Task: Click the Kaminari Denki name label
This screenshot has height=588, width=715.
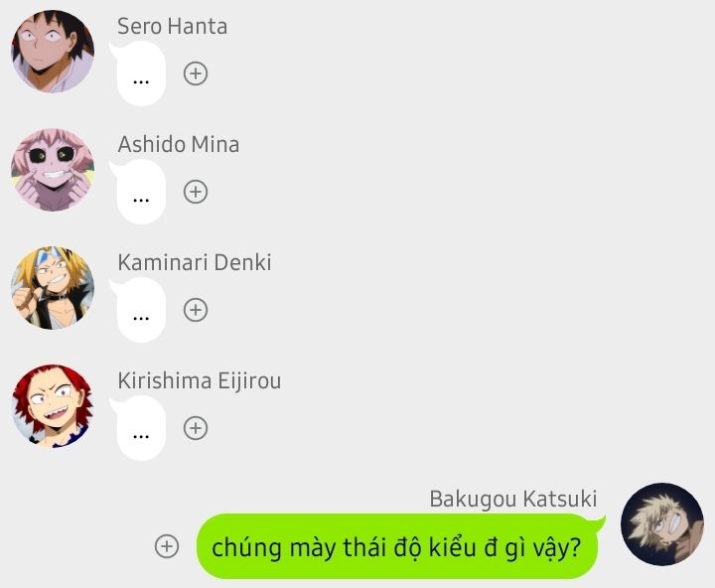Action: 195,262
